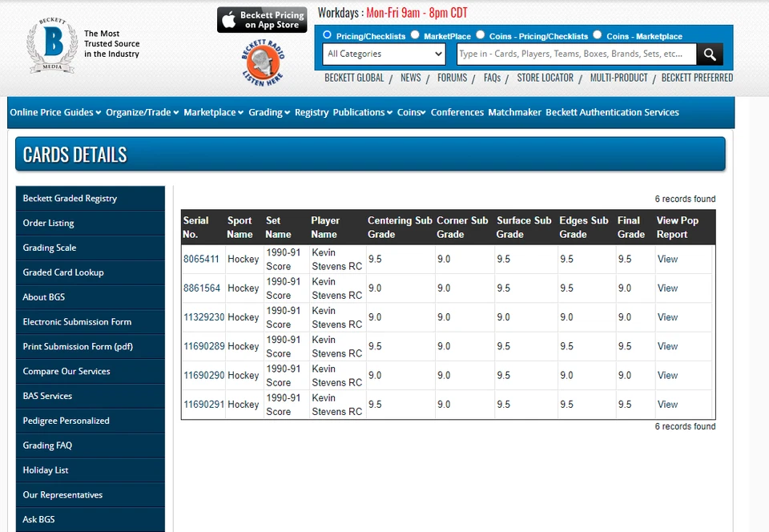Click the top '6 records found' text

pos(685,199)
